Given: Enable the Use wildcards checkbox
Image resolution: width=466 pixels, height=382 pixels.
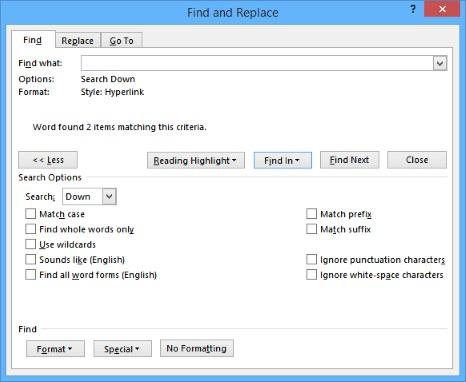Looking at the screenshot, I should click(30, 244).
